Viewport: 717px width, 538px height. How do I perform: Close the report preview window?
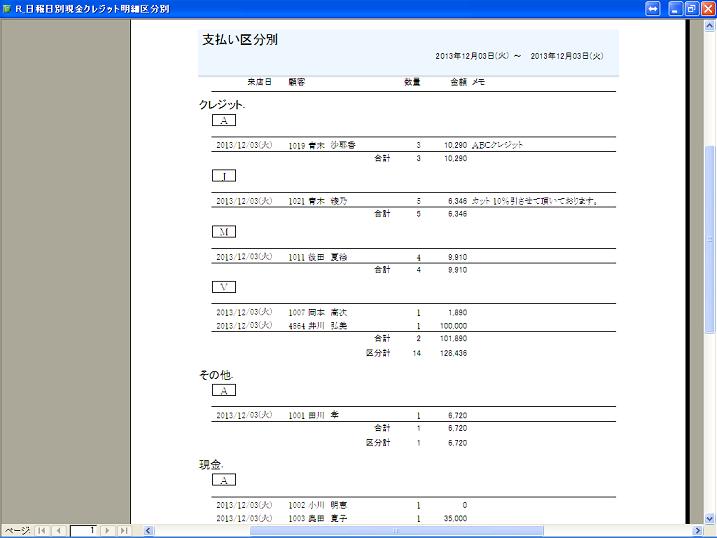point(708,8)
